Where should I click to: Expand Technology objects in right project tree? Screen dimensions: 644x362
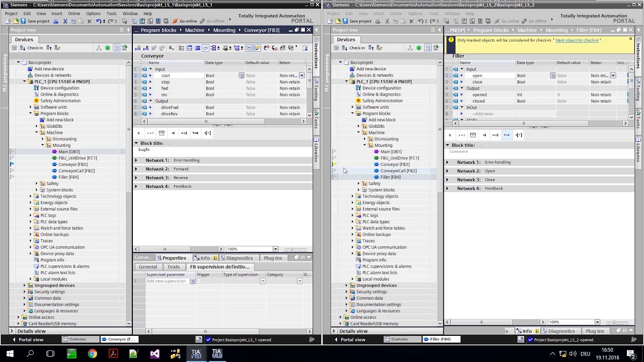352,197
